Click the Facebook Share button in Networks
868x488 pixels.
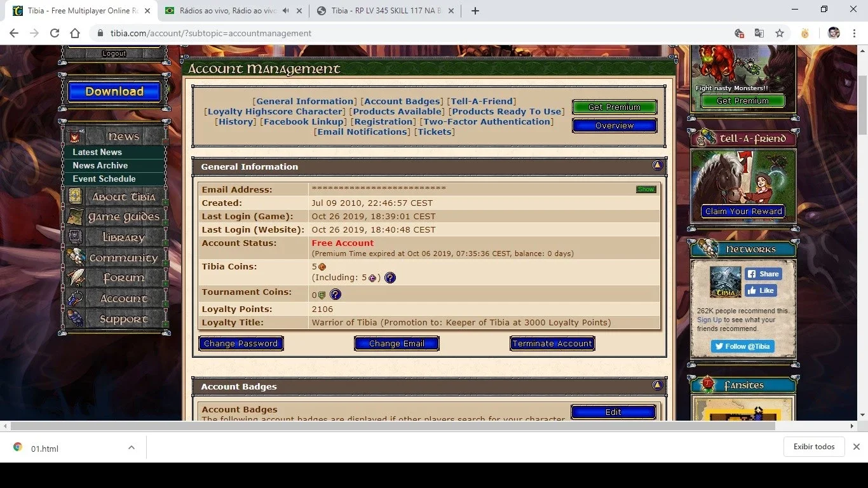pos(763,274)
